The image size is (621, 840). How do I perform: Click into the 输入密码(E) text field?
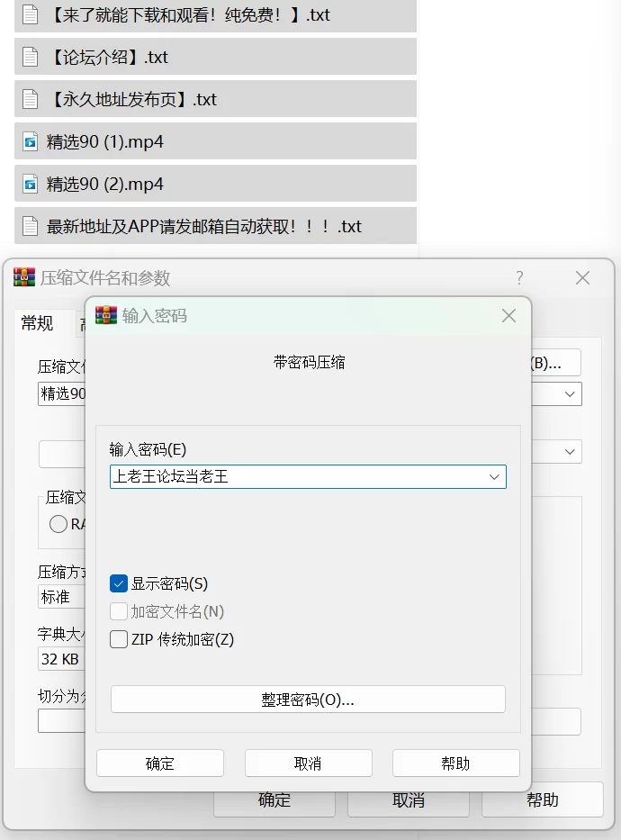point(297,477)
